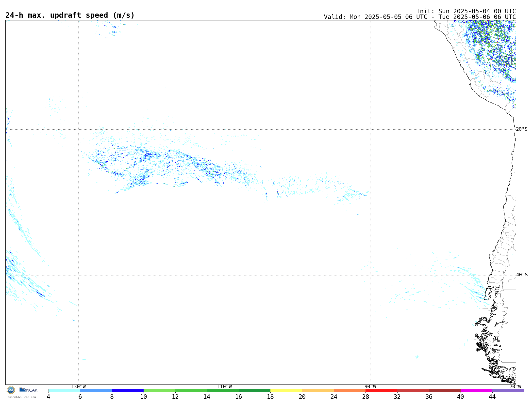This screenshot has width=532, height=400.
Task: Choose the yellow 18–20 colorbar segment
Action: (x=286, y=391)
